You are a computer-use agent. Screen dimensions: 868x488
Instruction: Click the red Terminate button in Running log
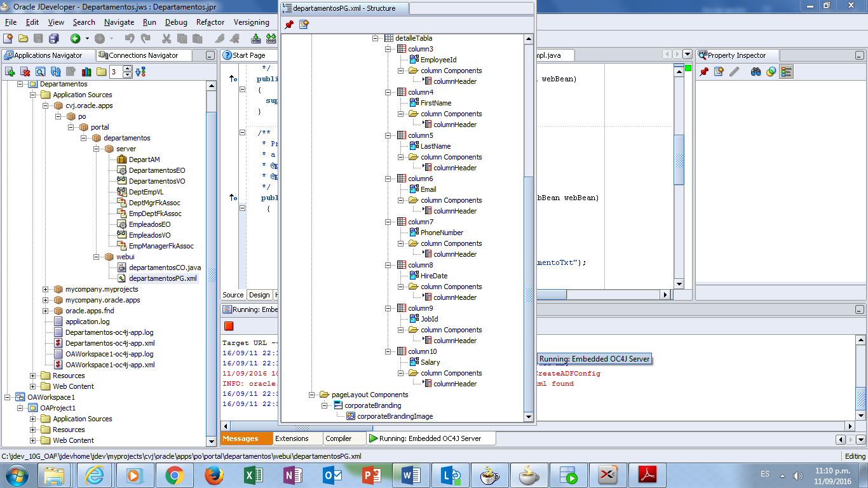[x=229, y=326]
